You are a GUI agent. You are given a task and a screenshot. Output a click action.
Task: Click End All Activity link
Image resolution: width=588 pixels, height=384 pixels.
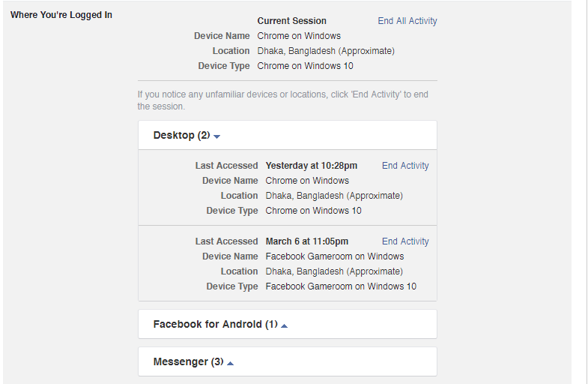point(407,21)
